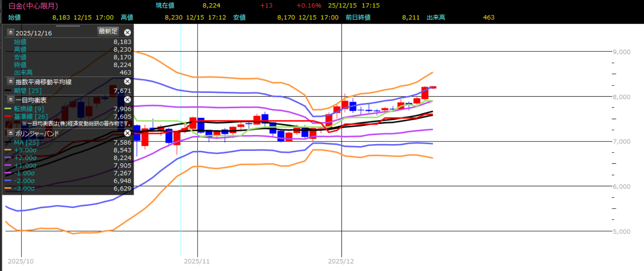Image resolution: width=644 pixels, height=271 pixels.
Task: Click the +3.00σ orange color swatch
Action: pyautogui.click(x=8, y=150)
